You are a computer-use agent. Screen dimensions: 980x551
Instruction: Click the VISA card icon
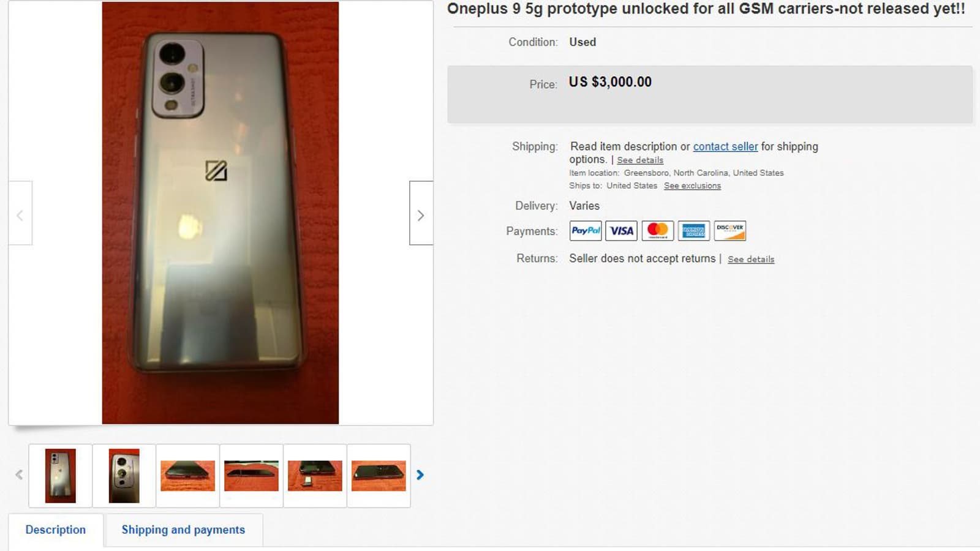coord(622,231)
